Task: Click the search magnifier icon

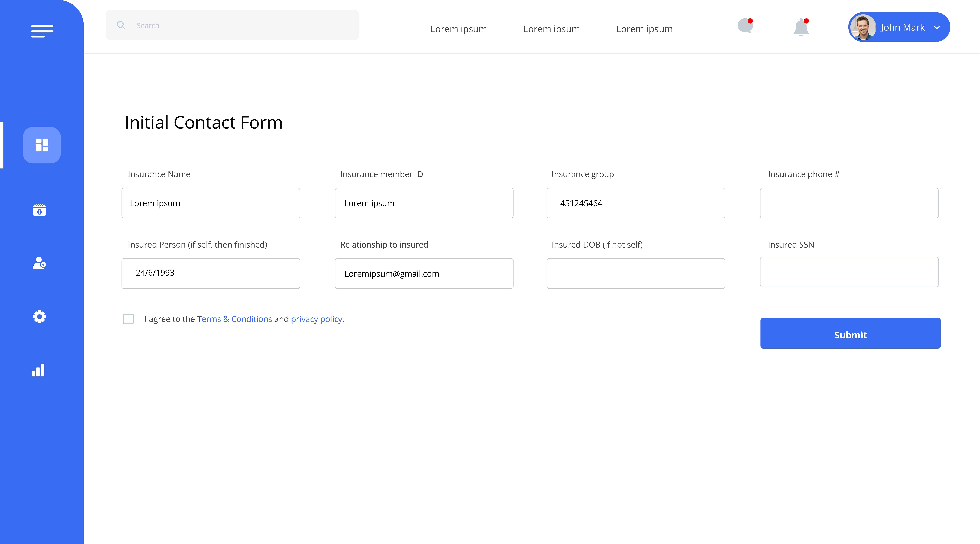Action: coord(121,25)
